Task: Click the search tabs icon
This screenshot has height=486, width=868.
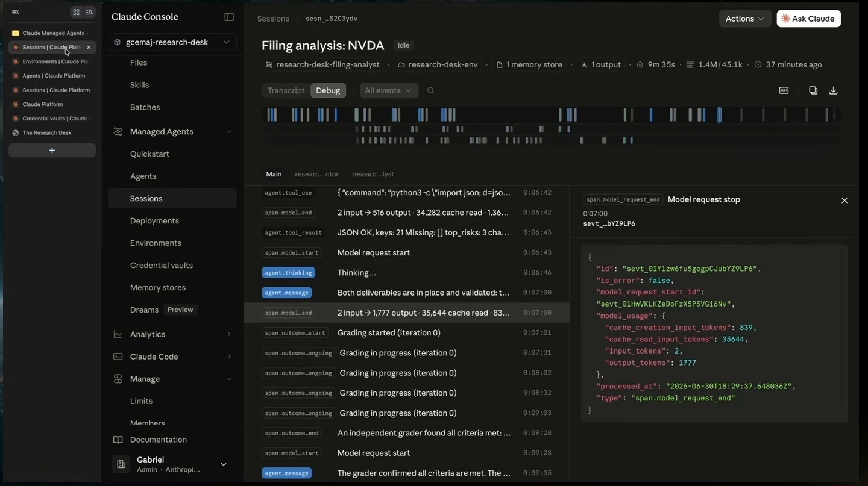Action: pos(89,12)
